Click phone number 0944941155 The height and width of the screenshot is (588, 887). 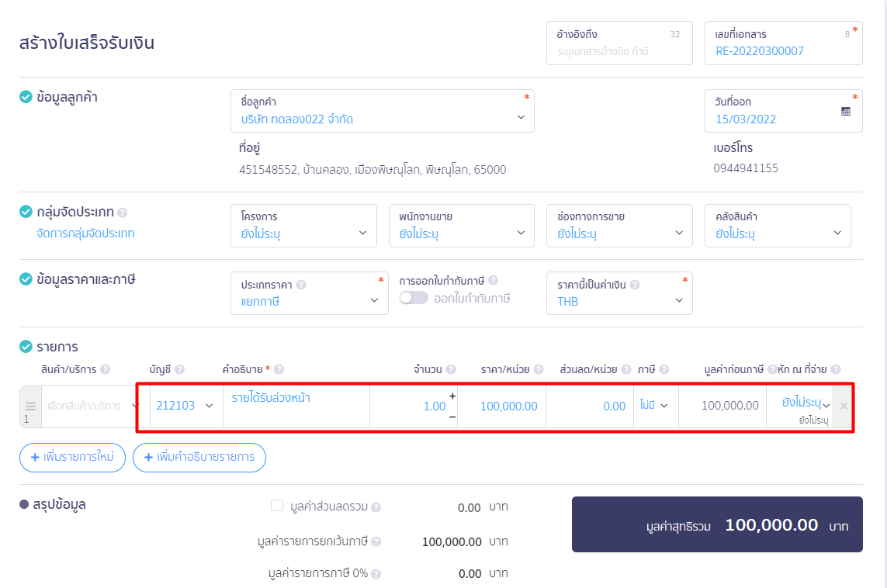(746, 168)
